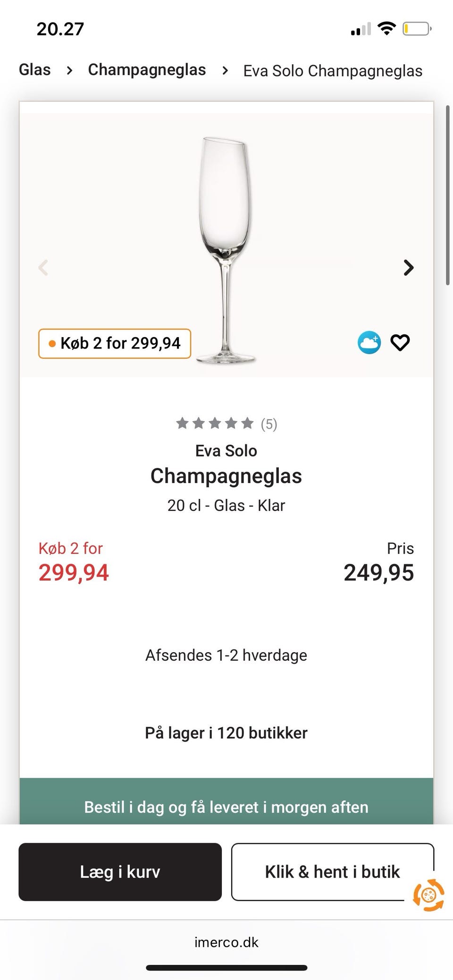Tap the five-star rating icons
The width and height of the screenshot is (453, 980).
click(x=215, y=424)
